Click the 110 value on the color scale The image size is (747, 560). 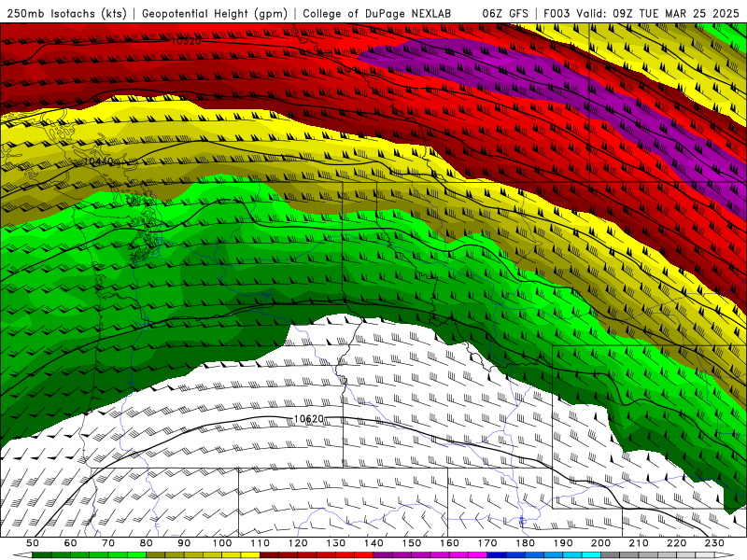point(261,543)
